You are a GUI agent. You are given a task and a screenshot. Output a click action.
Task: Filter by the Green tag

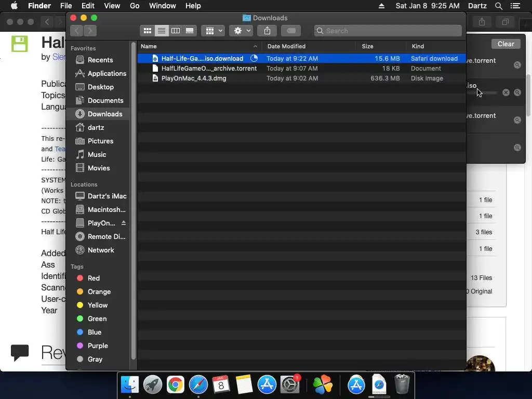coord(98,319)
